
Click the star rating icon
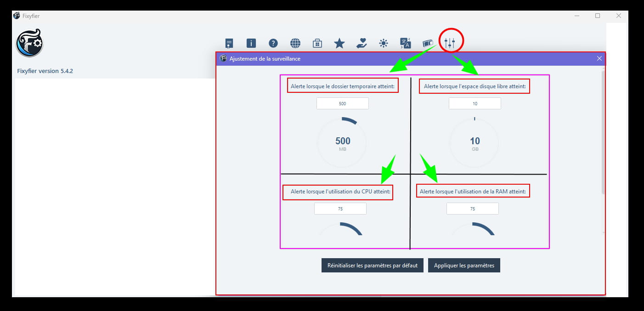339,43
